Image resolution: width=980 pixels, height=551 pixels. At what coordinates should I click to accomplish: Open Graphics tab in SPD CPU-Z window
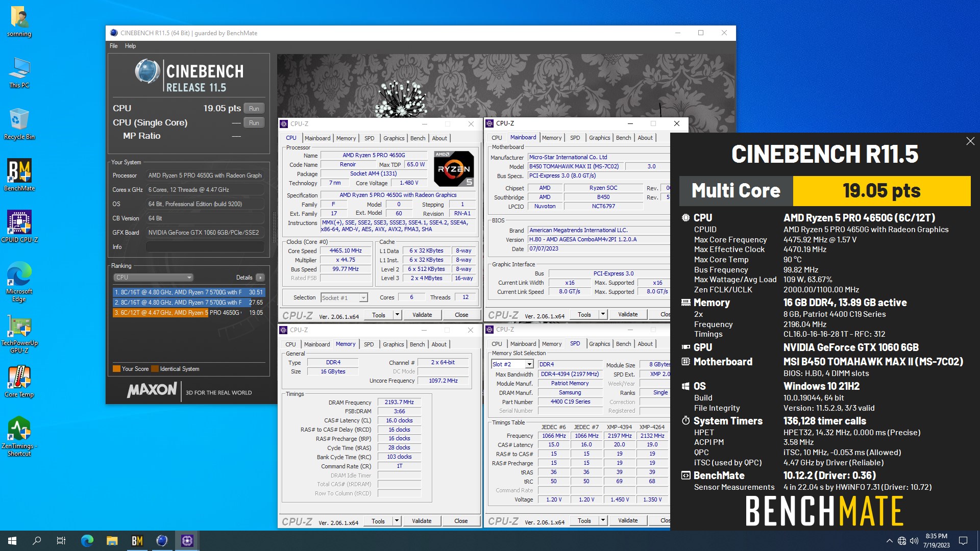(x=599, y=344)
